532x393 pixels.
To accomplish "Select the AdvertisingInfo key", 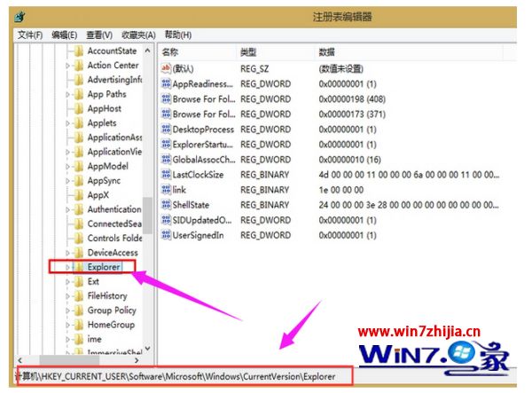I will point(114,80).
